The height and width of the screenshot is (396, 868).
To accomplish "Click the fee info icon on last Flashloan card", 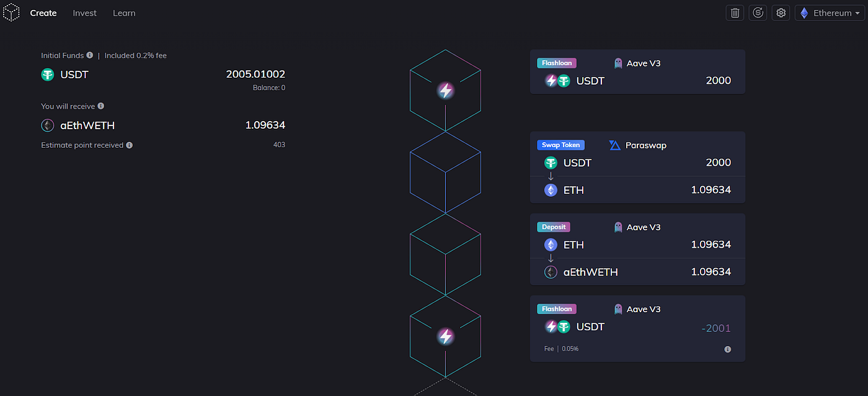I will click(727, 349).
